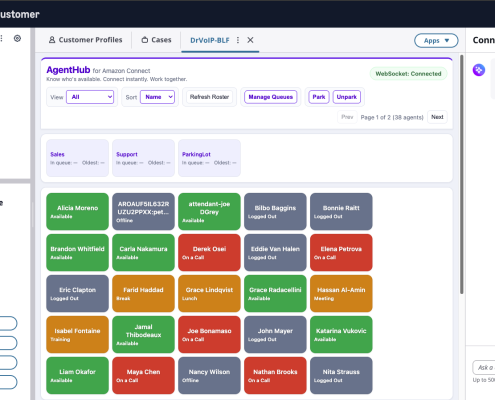Viewport: 495px width, 400px height.
Task: Select agent tile attendant-joe DGrey
Action: point(209,212)
